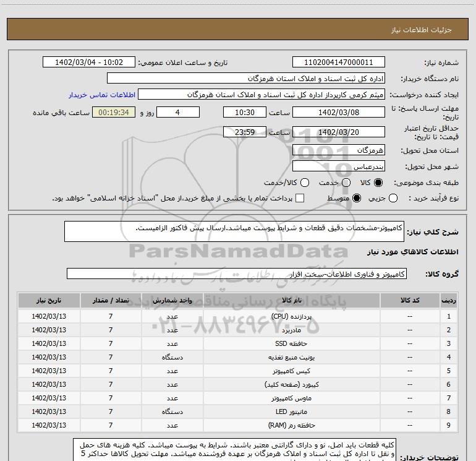Click the دستگاه unit in the مانیتور LED row
The height and width of the screenshot is (461, 476).
pos(172,411)
